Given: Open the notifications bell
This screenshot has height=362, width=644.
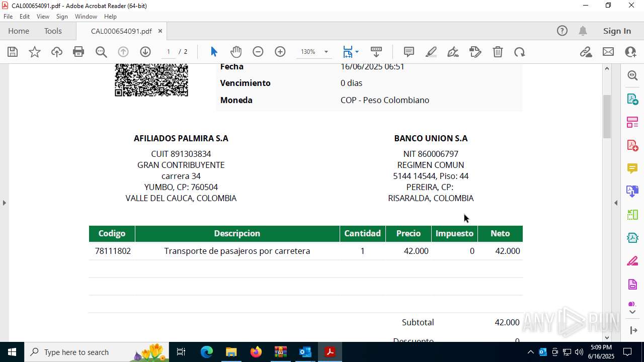Looking at the screenshot, I should pyautogui.click(x=583, y=31).
